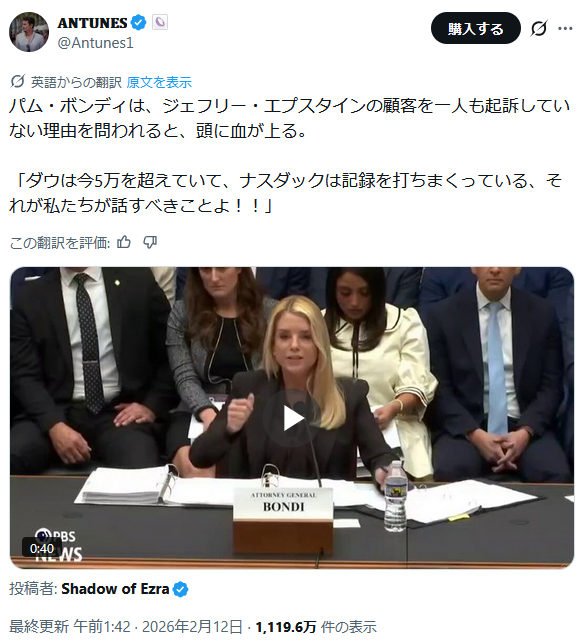Click the ANTUNES display name

point(92,23)
